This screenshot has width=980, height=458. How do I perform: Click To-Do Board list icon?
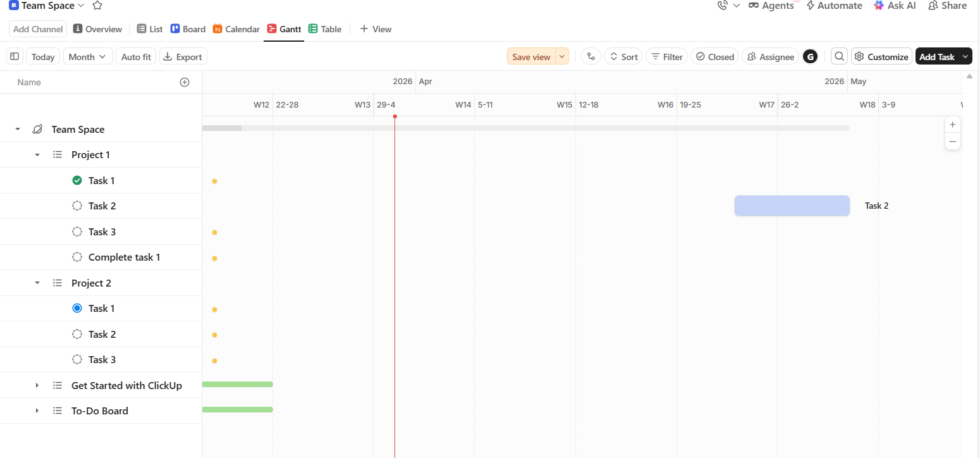click(x=58, y=411)
